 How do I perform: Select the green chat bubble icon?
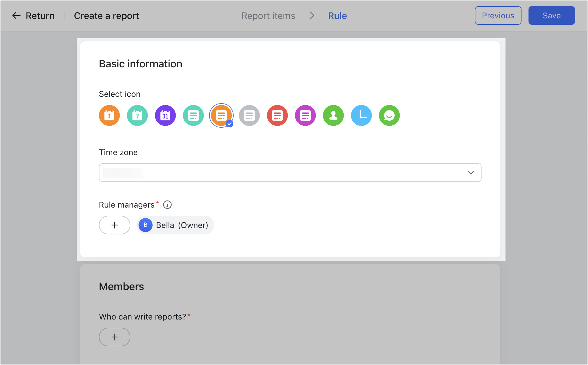point(389,115)
